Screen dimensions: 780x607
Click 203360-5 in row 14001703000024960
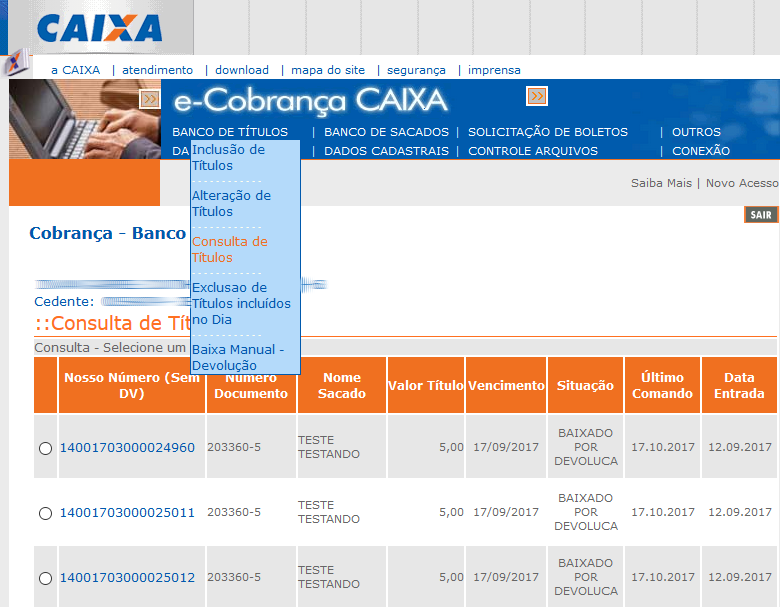[234, 447]
